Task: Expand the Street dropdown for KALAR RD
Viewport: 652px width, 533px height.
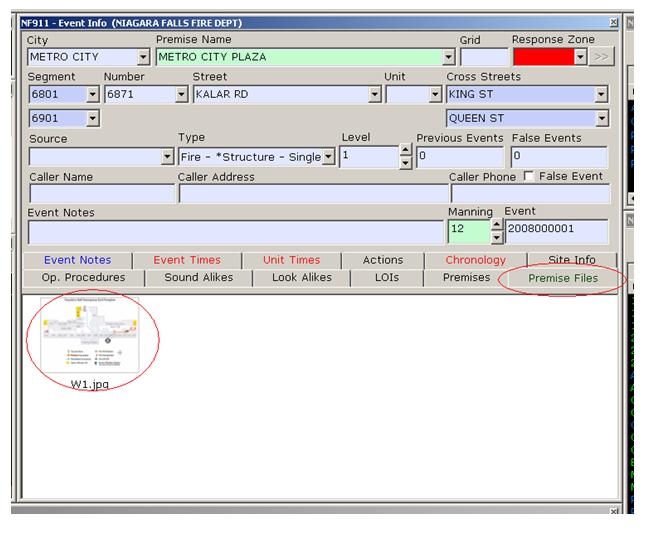Action: (x=375, y=94)
